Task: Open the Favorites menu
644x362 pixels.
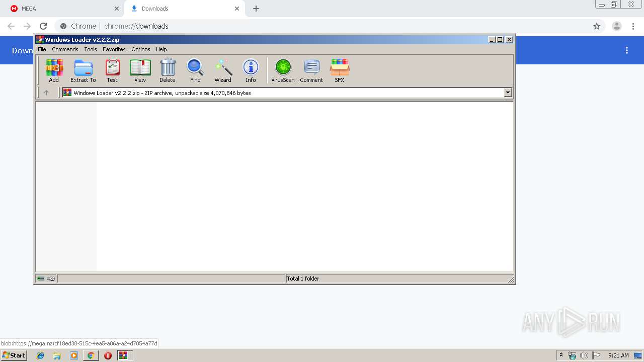Action: coord(114,49)
